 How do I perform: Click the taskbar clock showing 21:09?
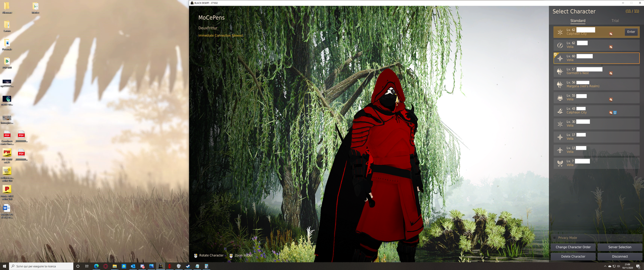[x=627, y=266]
